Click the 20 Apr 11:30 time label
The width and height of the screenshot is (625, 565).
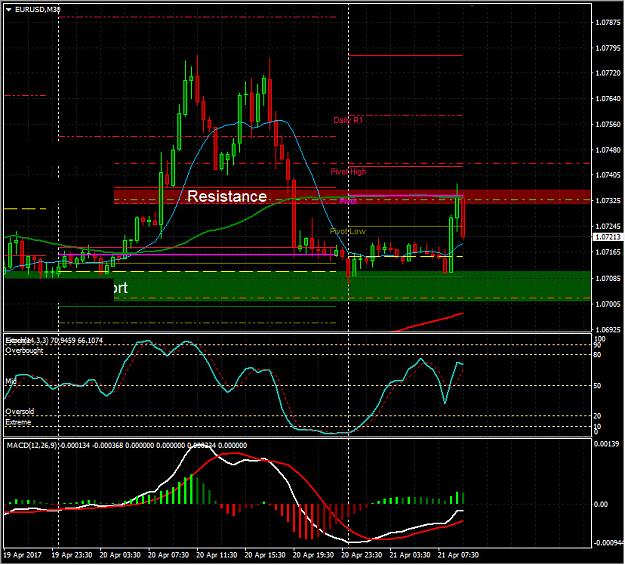[x=216, y=555]
